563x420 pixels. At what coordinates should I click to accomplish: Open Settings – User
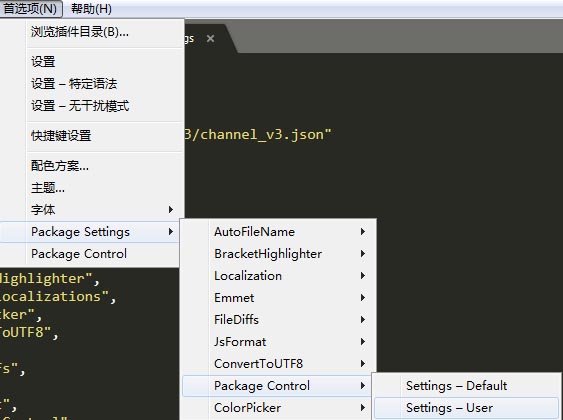[x=466, y=408]
